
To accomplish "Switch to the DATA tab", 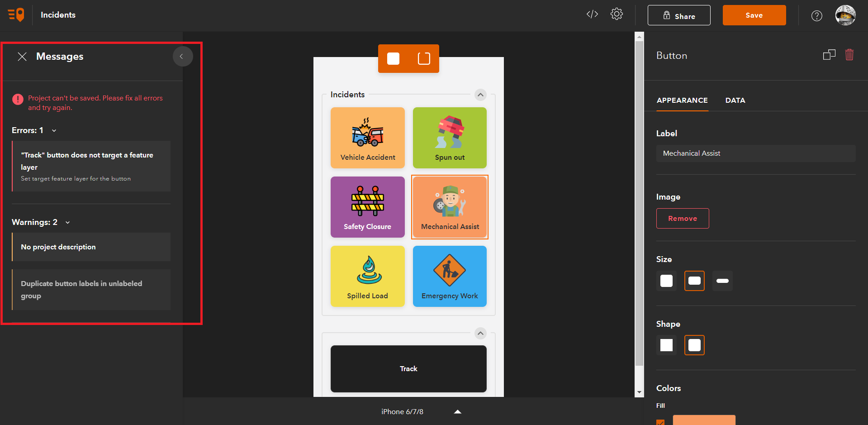I will pos(735,100).
